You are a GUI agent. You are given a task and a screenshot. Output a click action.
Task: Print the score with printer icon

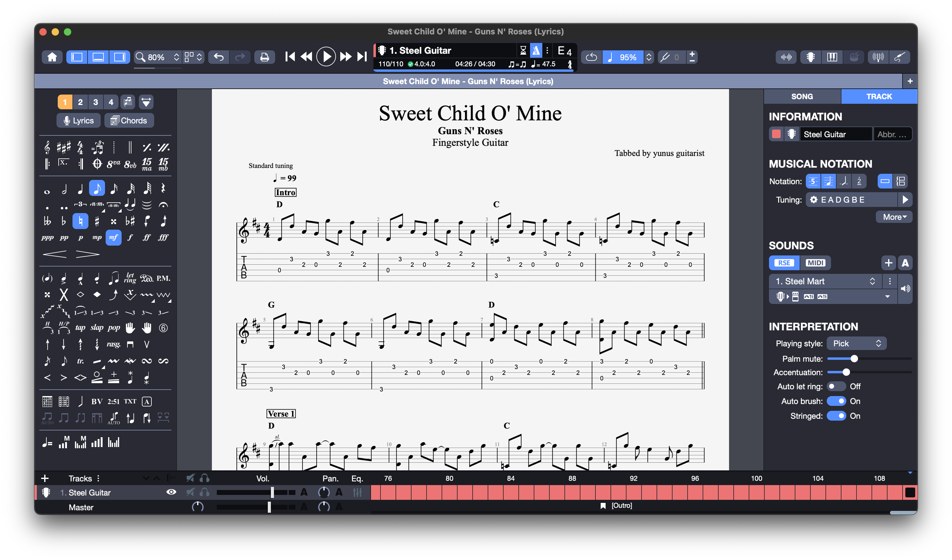tap(264, 57)
